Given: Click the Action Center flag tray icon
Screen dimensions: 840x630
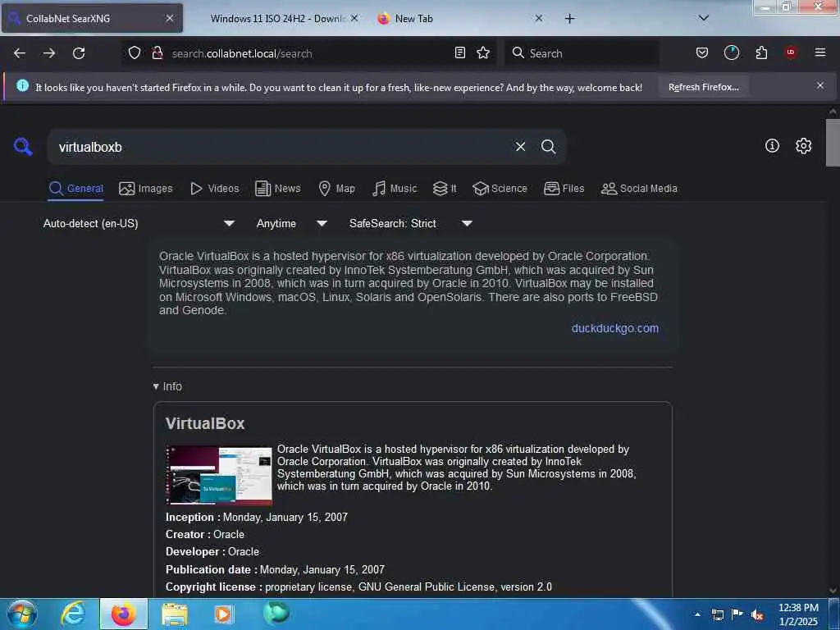Looking at the screenshot, I should 737,614.
